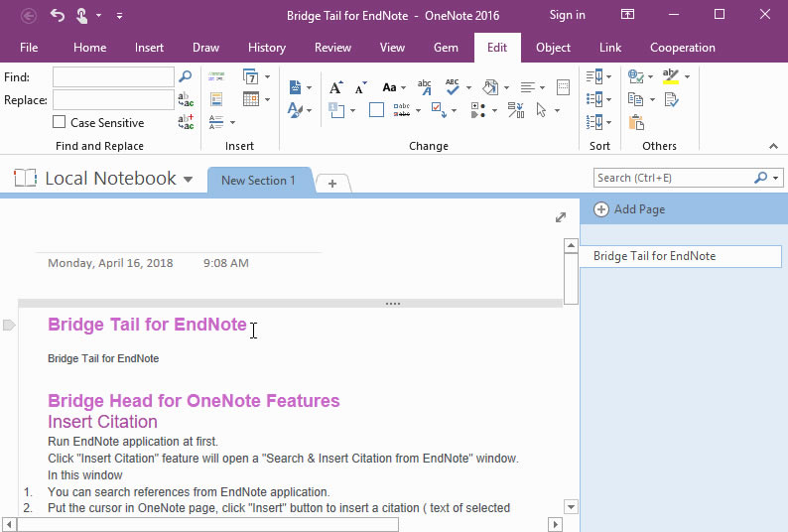788x532 pixels.
Task: Click the Decrease Font Size icon
Action: click(x=360, y=87)
